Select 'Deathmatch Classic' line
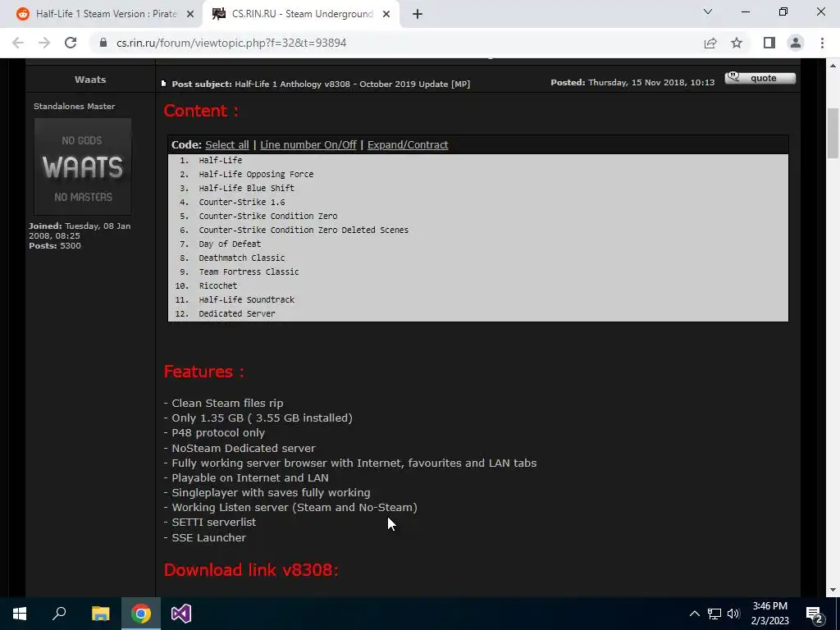The image size is (840, 630). pyautogui.click(x=242, y=258)
